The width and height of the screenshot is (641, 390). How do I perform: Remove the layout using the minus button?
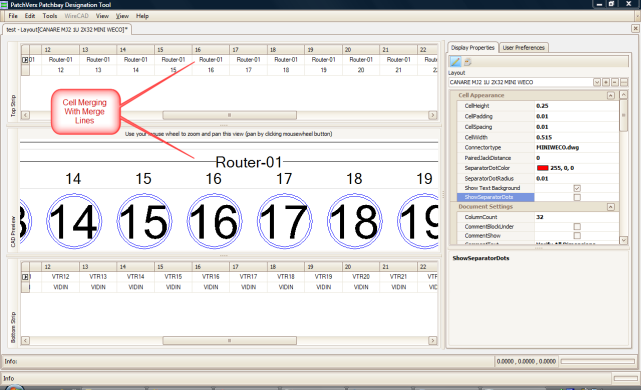pos(615,82)
